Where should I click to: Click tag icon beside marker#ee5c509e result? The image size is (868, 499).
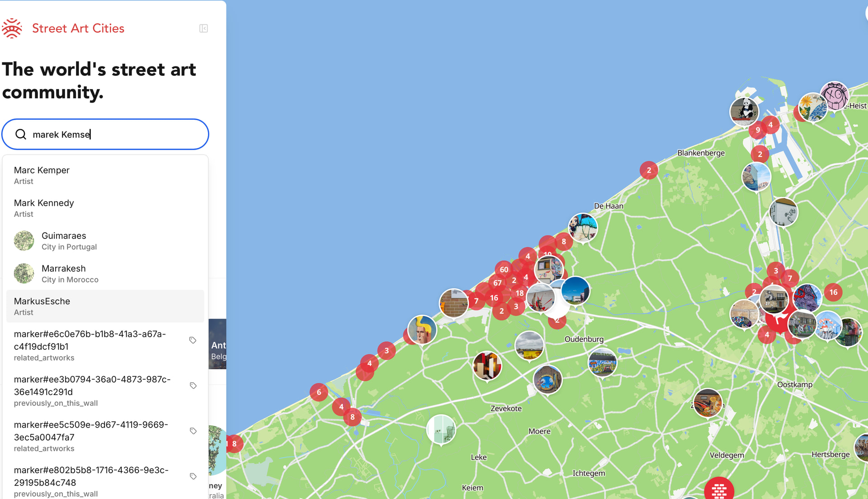point(193,431)
